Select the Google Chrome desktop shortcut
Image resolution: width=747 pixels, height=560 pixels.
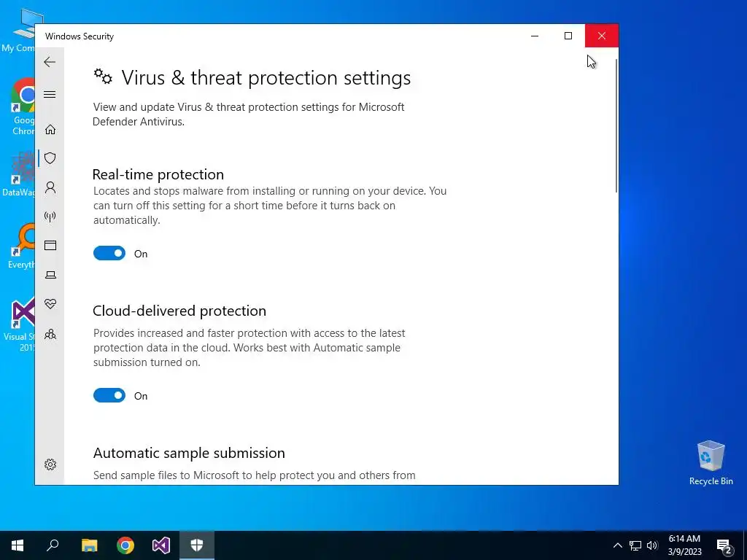point(23,106)
